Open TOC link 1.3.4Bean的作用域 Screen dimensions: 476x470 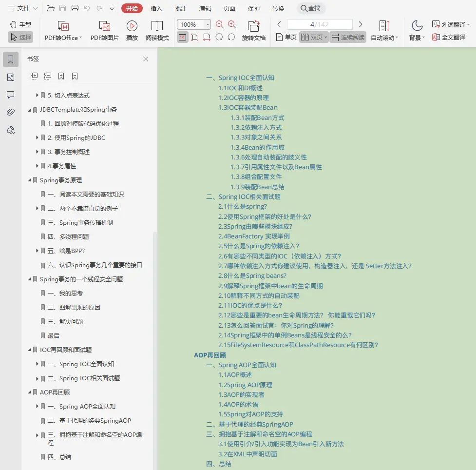point(257,147)
